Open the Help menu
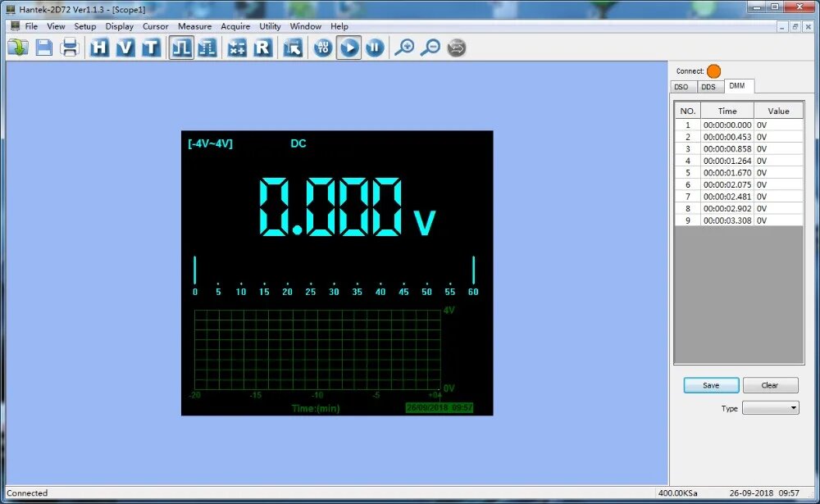820x504 pixels. [339, 26]
